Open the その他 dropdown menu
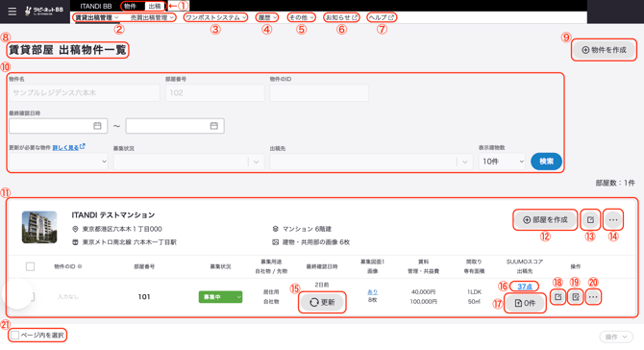 point(301,17)
